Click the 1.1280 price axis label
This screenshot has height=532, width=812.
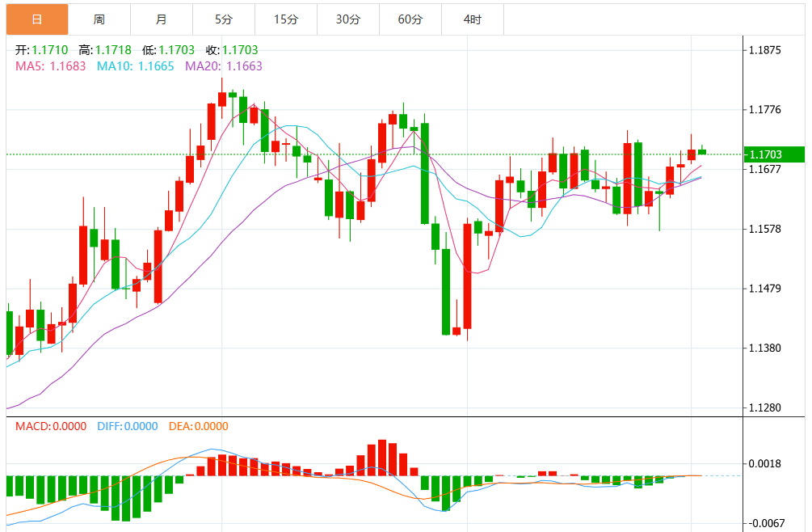tap(765, 407)
